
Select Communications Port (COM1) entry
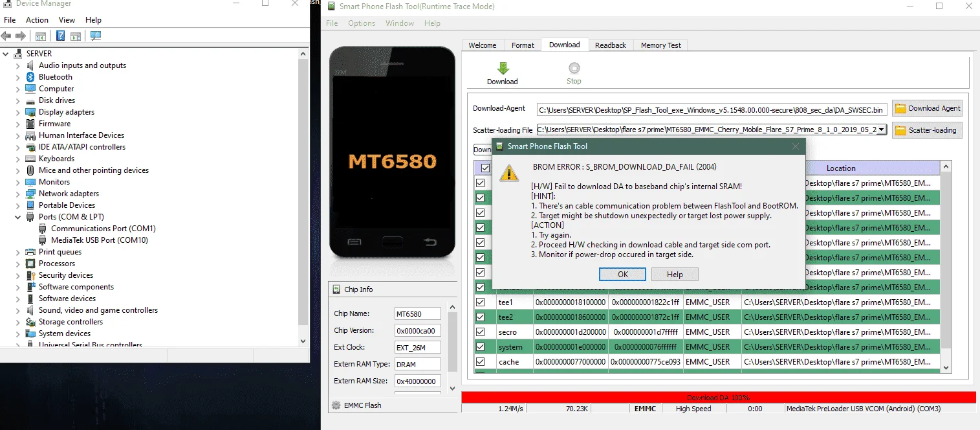[x=103, y=229]
